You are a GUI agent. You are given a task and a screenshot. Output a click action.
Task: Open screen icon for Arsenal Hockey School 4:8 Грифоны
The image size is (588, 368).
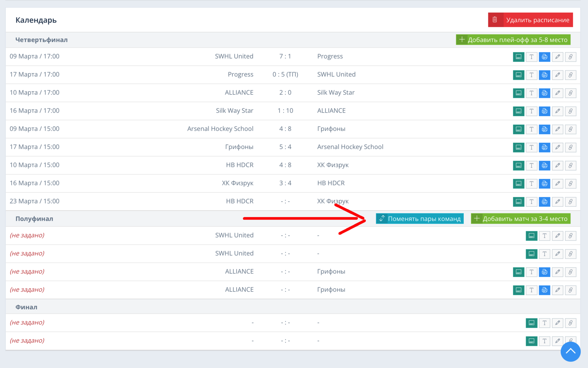tap(518, 129)
